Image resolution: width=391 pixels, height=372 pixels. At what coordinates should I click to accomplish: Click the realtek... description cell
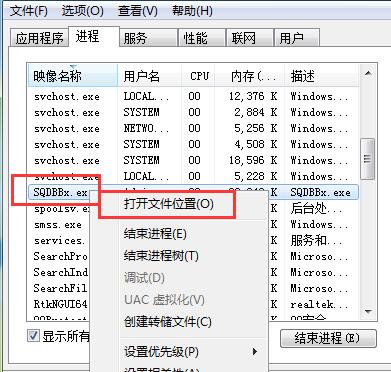[319, 304]
